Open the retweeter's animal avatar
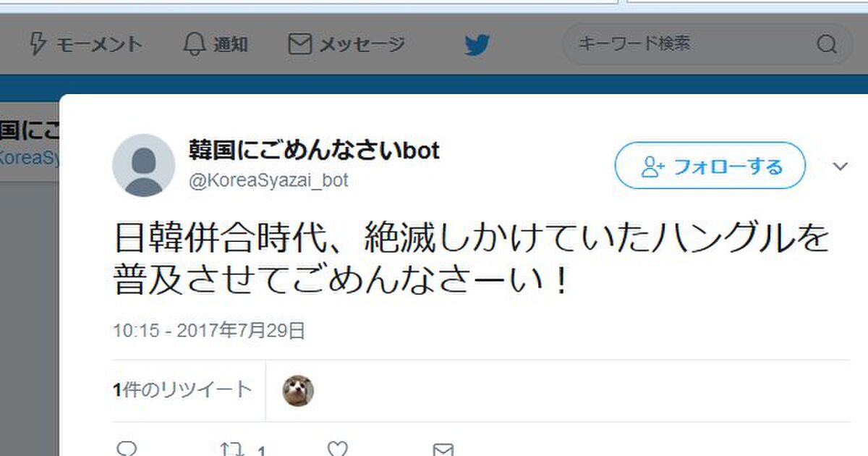The width and height of the screenshot is (868, 456). [x=298, y=391]
